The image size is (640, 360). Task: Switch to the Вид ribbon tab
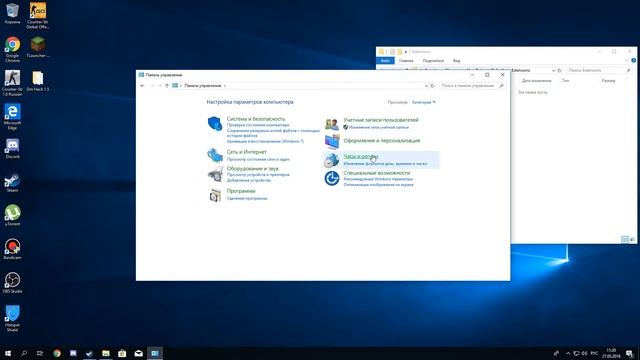(457, 60)
